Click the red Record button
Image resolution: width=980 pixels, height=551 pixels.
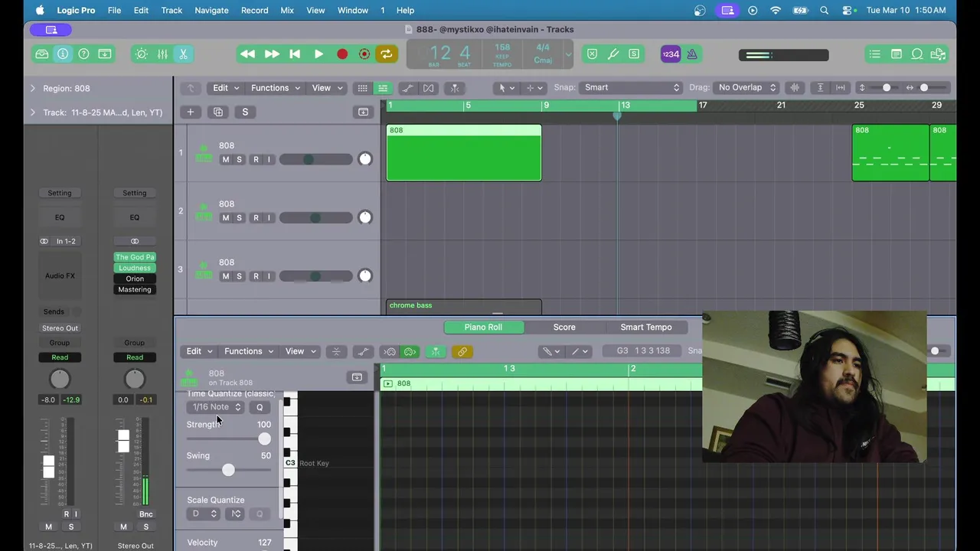click(342, 54)
